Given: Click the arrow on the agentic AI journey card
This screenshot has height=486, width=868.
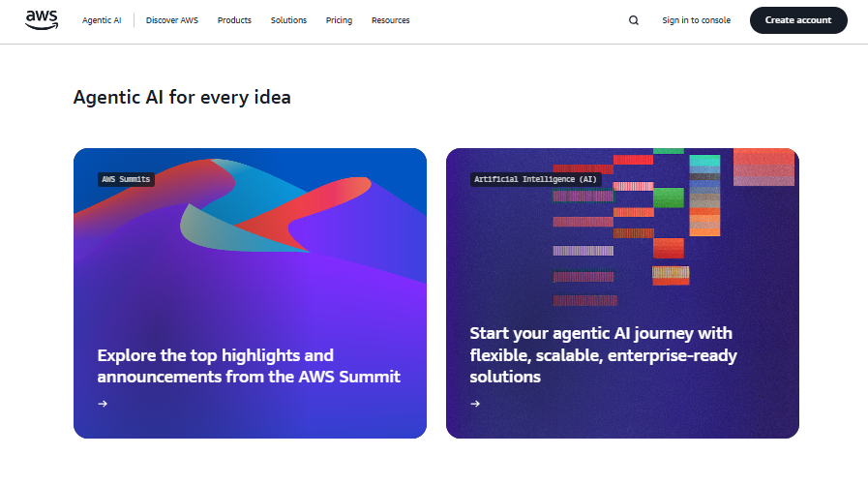Looking at the screenshot, I should pos(475,404).
